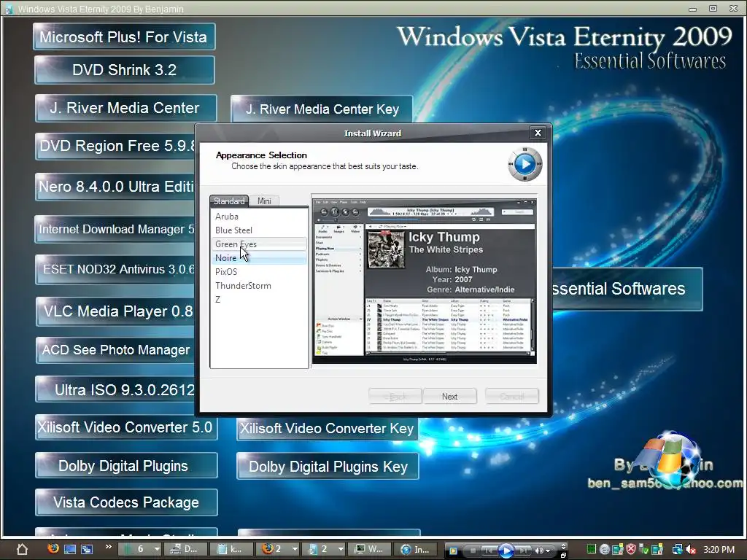This screenshot has width=747, height=560.
Task: Open the taskbar group showing 6 windows
Action: click(x=139, y=549)
